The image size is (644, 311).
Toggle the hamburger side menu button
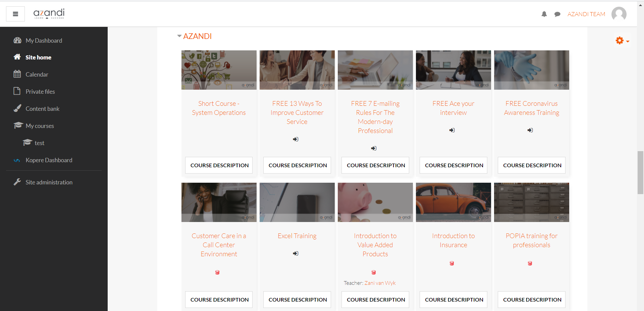click(x=15, y=14)
